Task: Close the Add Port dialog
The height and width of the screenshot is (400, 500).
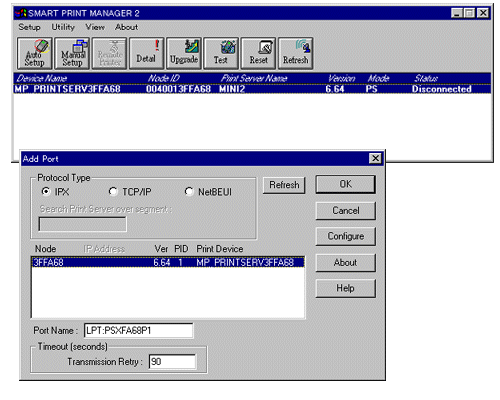Action: [x=375, y=158]
